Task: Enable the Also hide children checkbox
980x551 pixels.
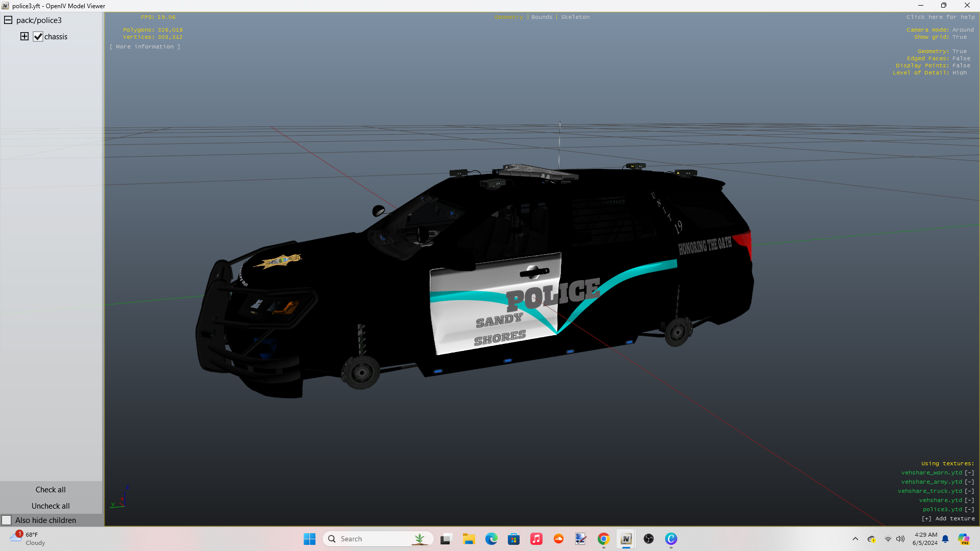Action: pos(7,520)
